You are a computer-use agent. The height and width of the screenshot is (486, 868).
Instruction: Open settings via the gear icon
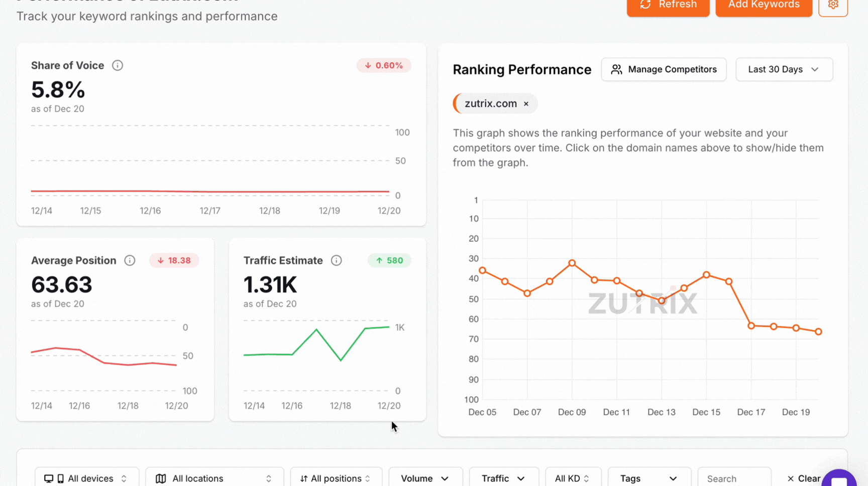tap(833, 5)
